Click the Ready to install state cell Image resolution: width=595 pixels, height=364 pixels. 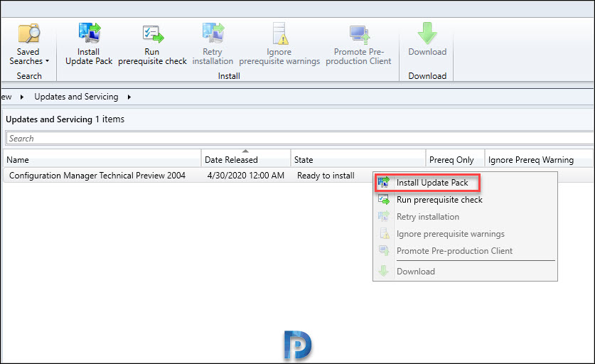click(x=326, y=176)
